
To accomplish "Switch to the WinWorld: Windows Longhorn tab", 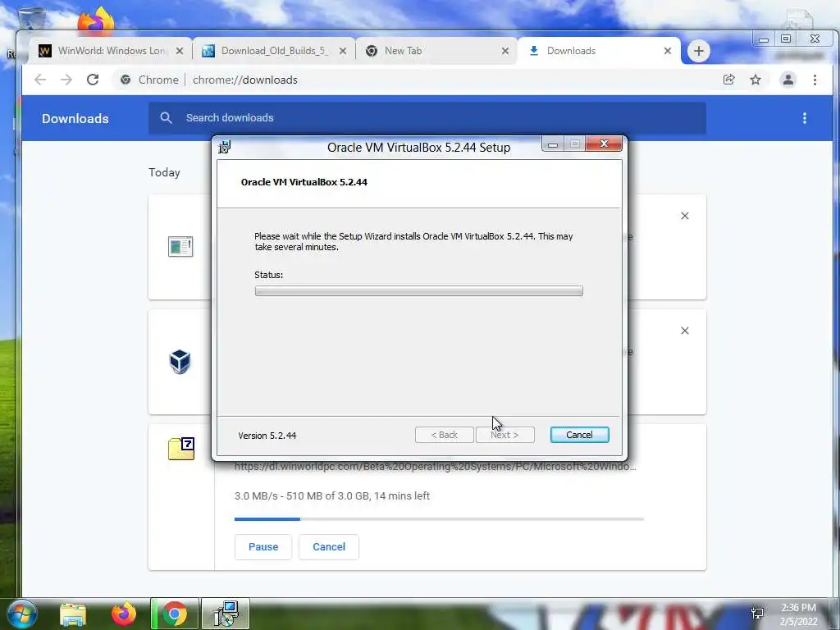I will pos(110,51).
